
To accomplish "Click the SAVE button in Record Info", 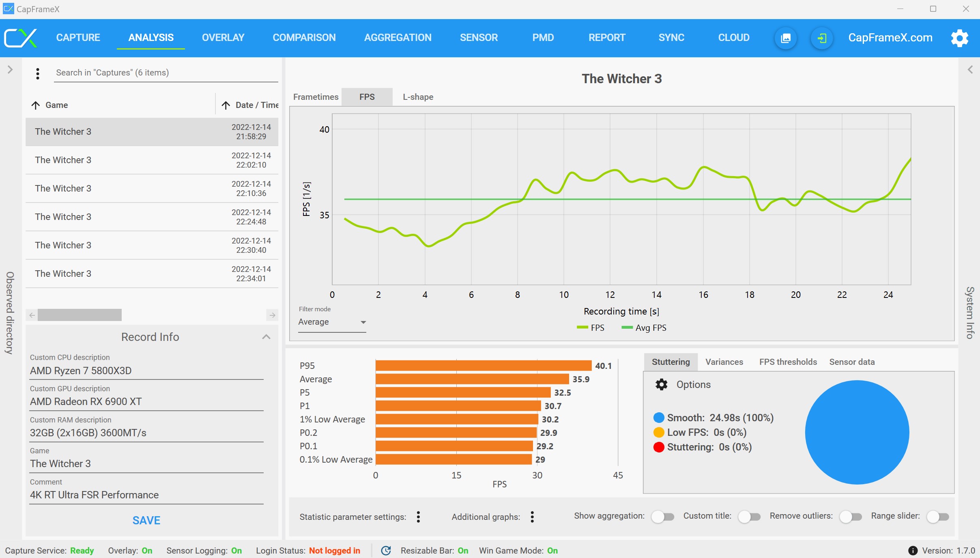I will coord(146,520).
